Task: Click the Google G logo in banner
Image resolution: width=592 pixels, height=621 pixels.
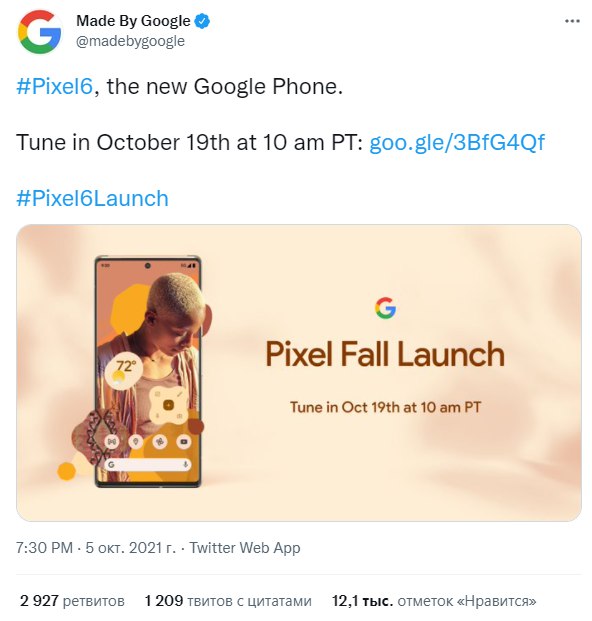Action: [385, 308]
